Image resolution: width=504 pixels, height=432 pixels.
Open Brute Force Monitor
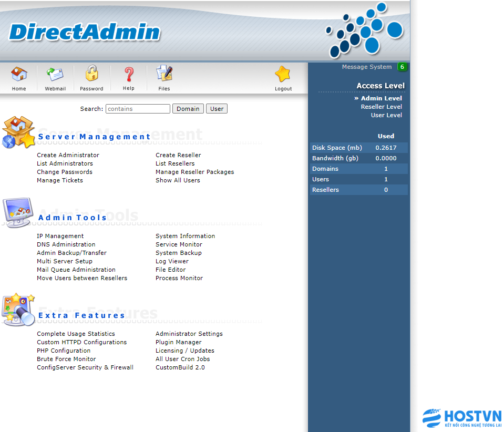(x=67, y=359)
